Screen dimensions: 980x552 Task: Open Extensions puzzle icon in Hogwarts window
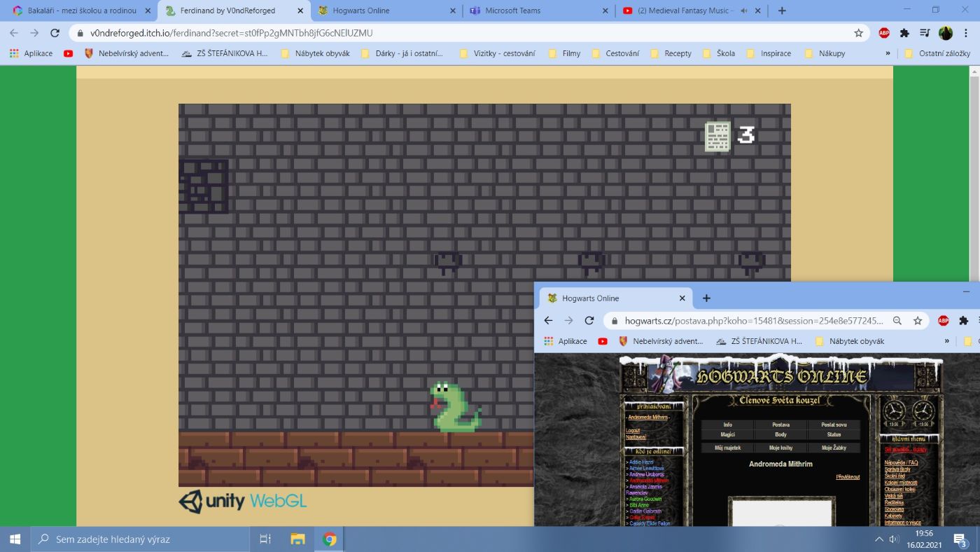tap(963, 321)
